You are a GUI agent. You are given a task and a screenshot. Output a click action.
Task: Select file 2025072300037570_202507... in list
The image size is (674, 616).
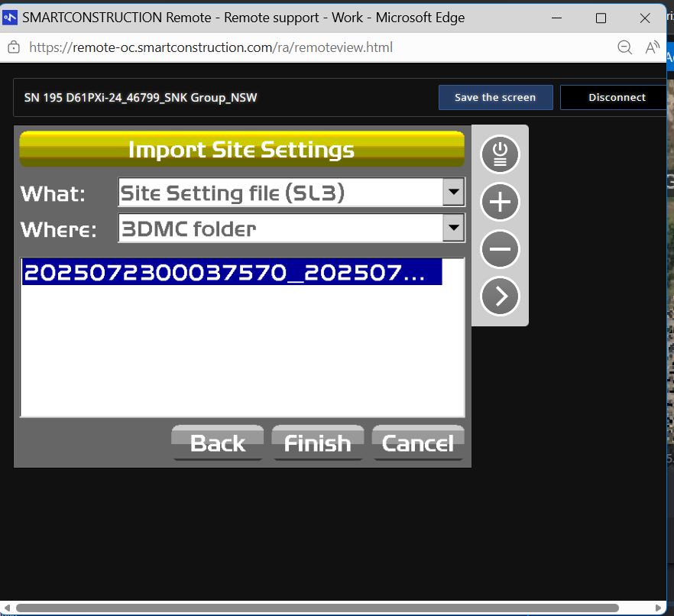232,272
